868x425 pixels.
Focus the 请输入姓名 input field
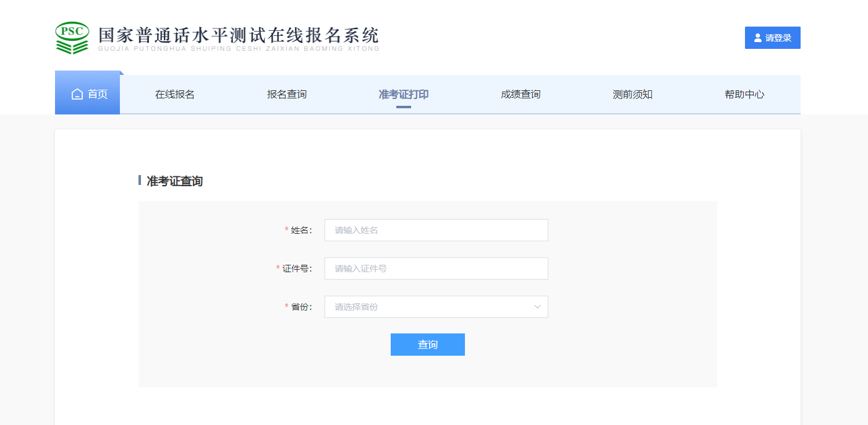click(x=436, y=230)
